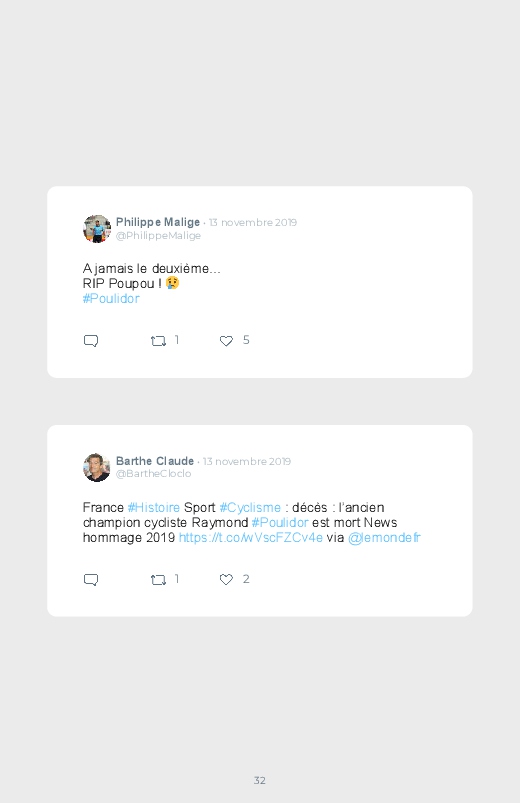Screen dimensions: 520x803
Task: Click the Philippe Malige display name
Action: pyautogui.click(x=158, y=222)
